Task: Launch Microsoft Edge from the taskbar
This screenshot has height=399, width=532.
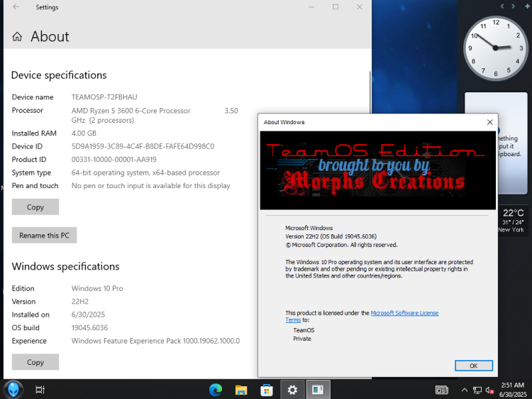Action: pos(216,390)
